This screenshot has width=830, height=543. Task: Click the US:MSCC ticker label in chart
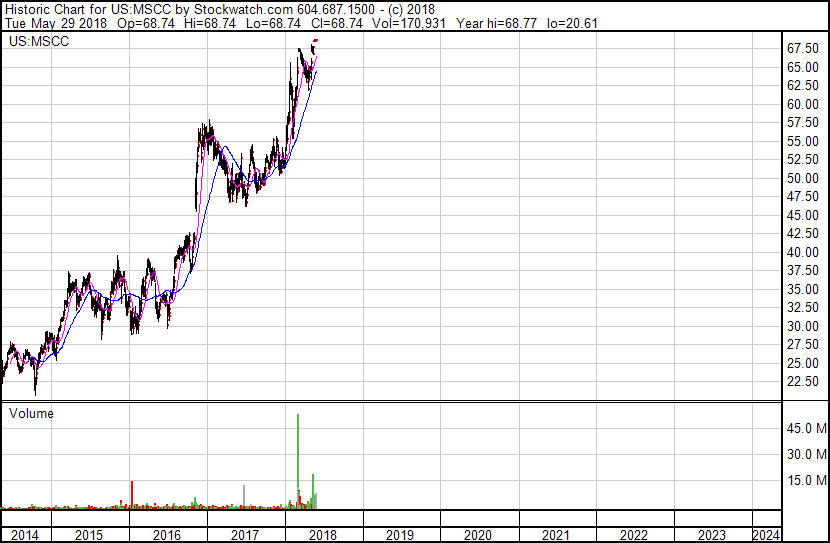coord(39,41)
